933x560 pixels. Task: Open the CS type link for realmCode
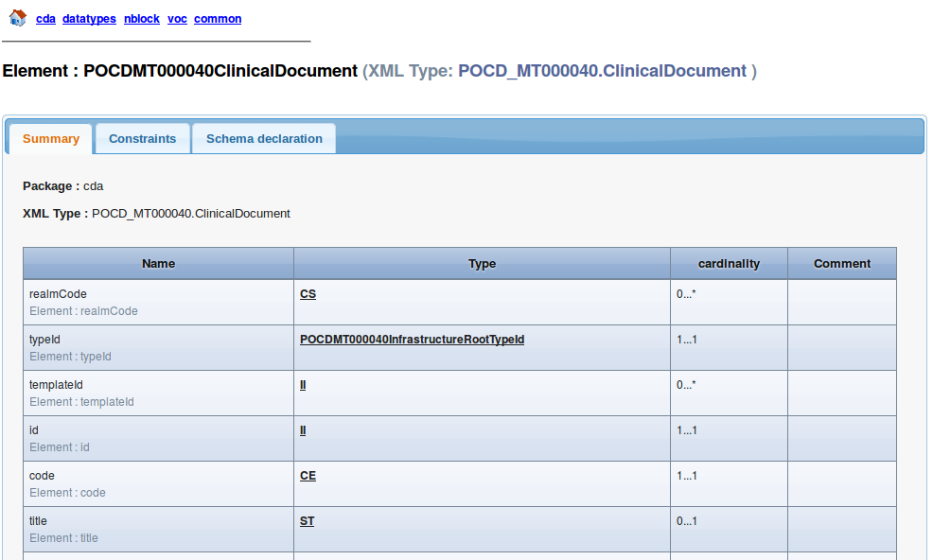point(308,294)
